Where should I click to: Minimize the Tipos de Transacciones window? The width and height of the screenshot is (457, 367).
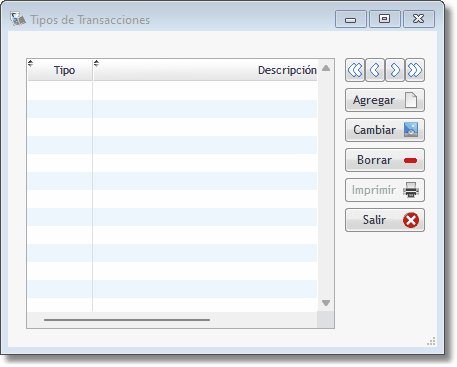click(351, 19)
